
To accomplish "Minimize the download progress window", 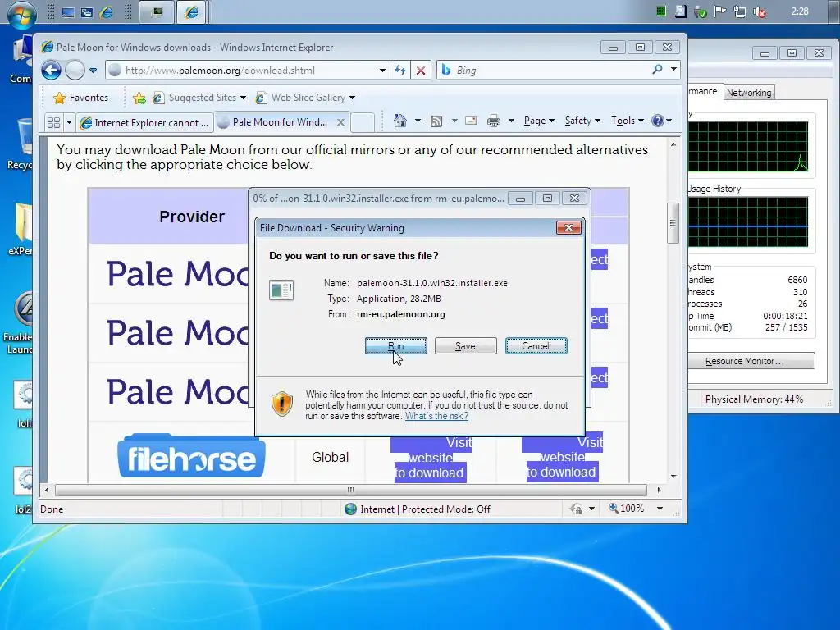I will point(519,199).
